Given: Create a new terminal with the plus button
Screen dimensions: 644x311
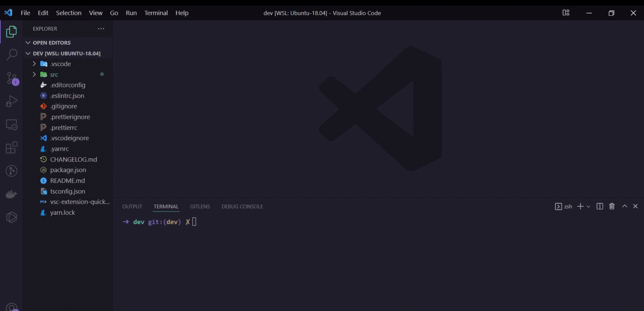Looking at the screenshot, I should click(x=580, y=206).
